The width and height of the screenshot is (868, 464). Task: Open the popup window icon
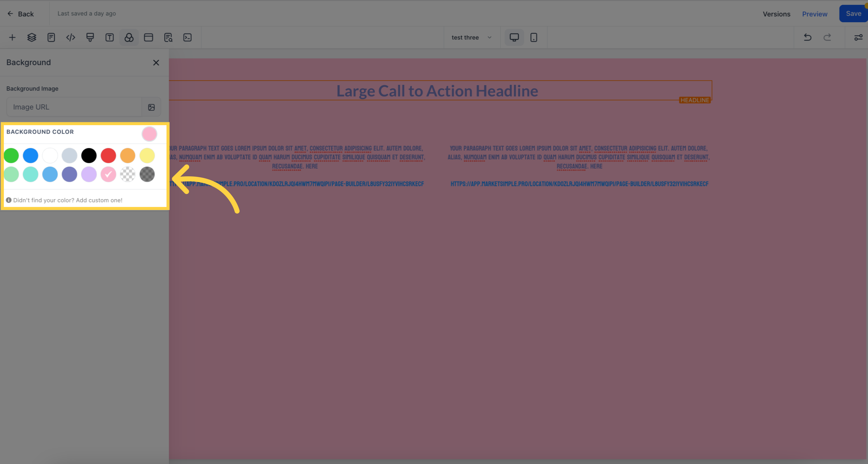coord(149,37)
